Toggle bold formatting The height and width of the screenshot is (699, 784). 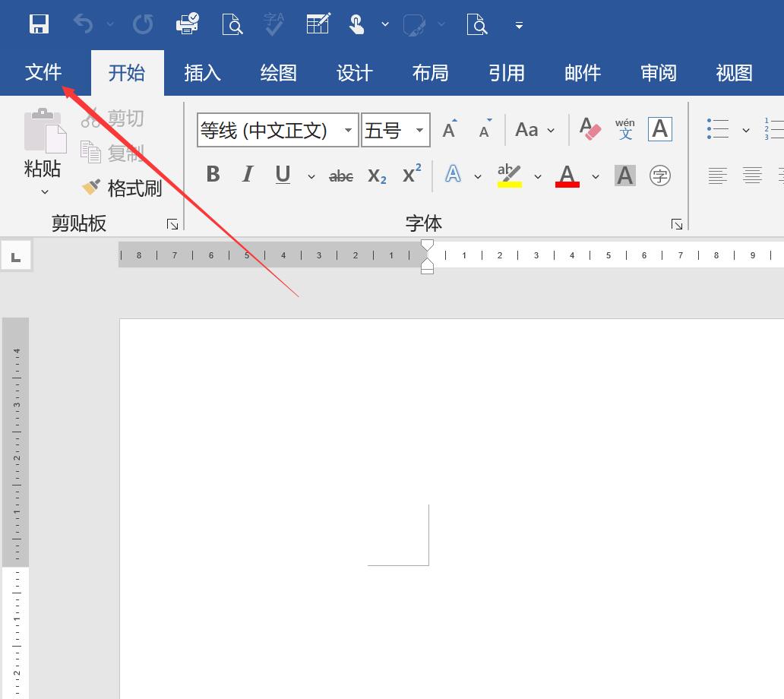click(213, 175)
